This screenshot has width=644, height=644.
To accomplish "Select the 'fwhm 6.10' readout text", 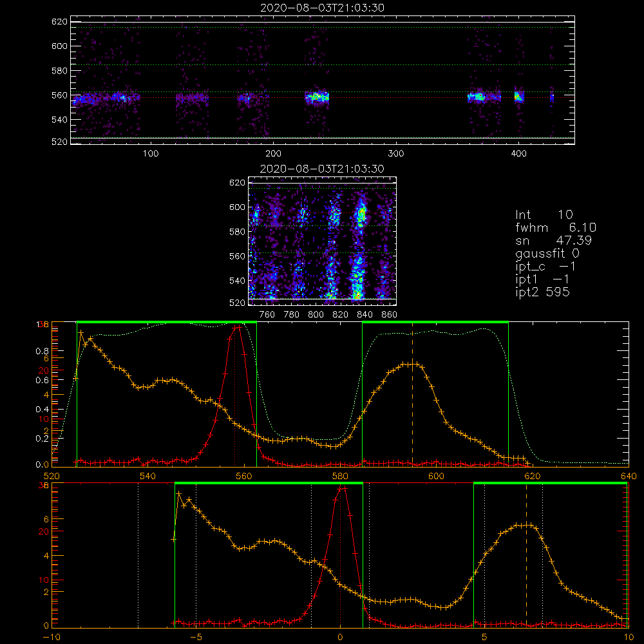I will [556, 227].
